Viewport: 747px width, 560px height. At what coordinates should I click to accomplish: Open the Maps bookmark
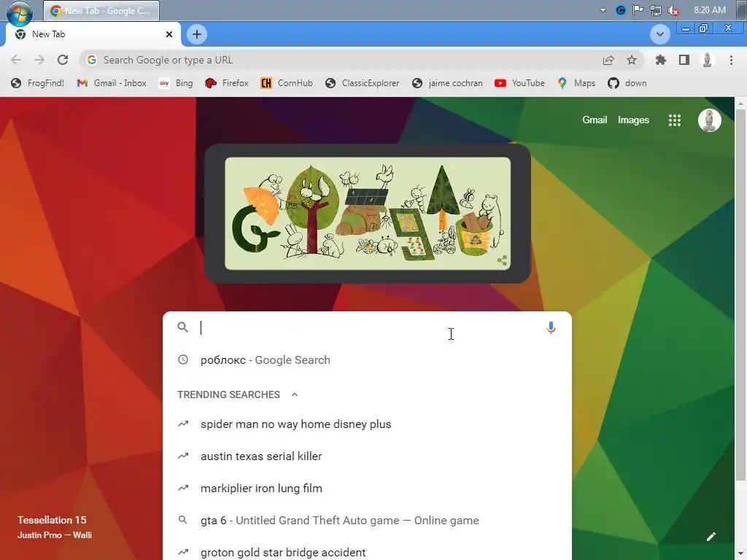pos(576,83)
